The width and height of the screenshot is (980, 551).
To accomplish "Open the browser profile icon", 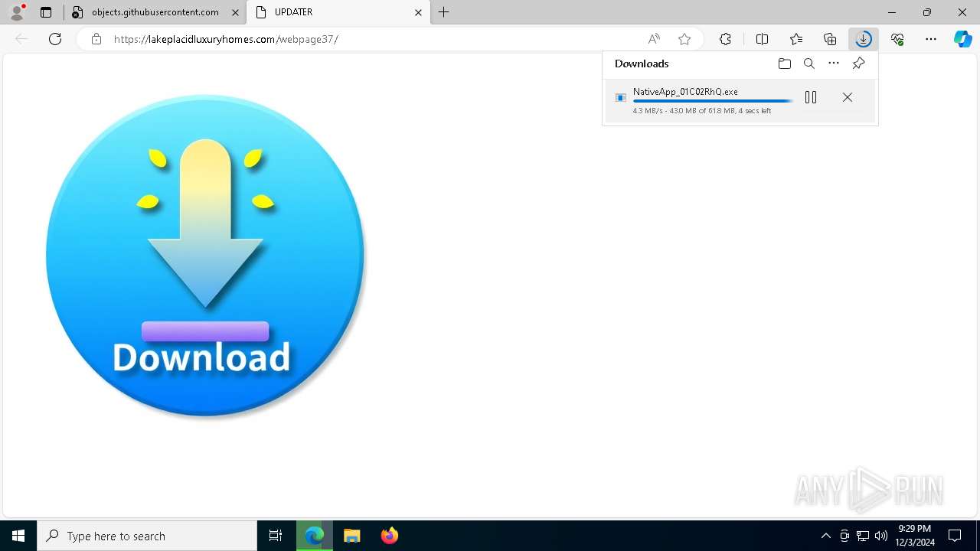I will [x=17, y=12].
